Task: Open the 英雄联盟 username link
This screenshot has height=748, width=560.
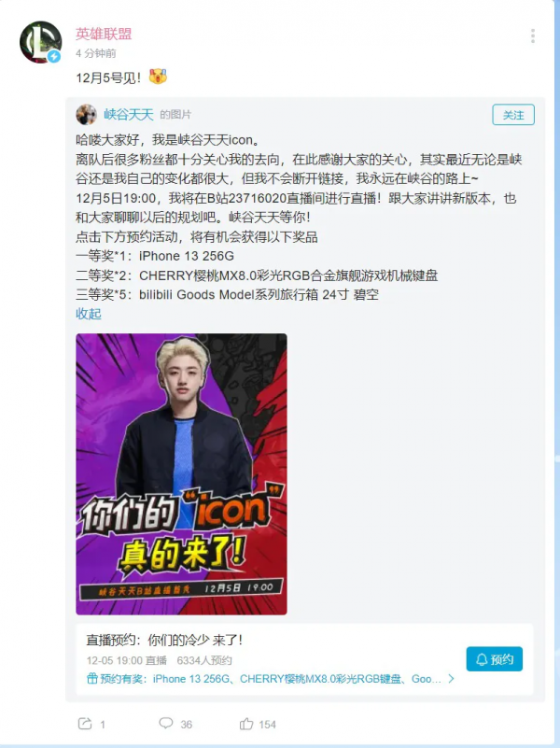Action: (104, 34)
